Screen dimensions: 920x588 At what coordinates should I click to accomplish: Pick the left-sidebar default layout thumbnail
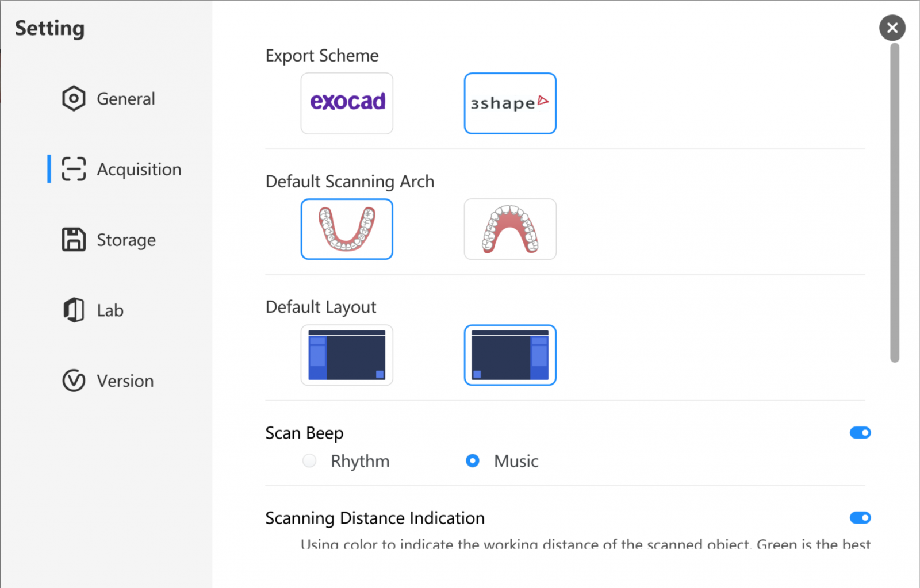347,355
